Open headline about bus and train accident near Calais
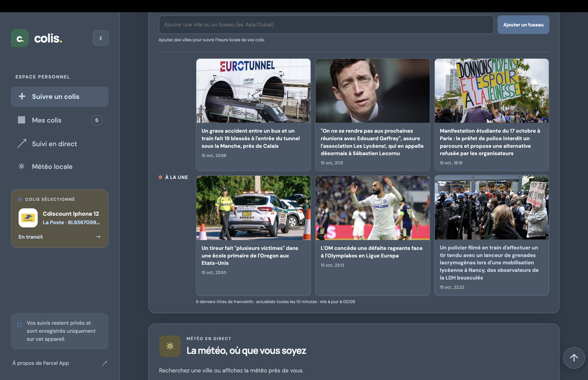This screenshot has height=380, width=588. coord(251,138)
